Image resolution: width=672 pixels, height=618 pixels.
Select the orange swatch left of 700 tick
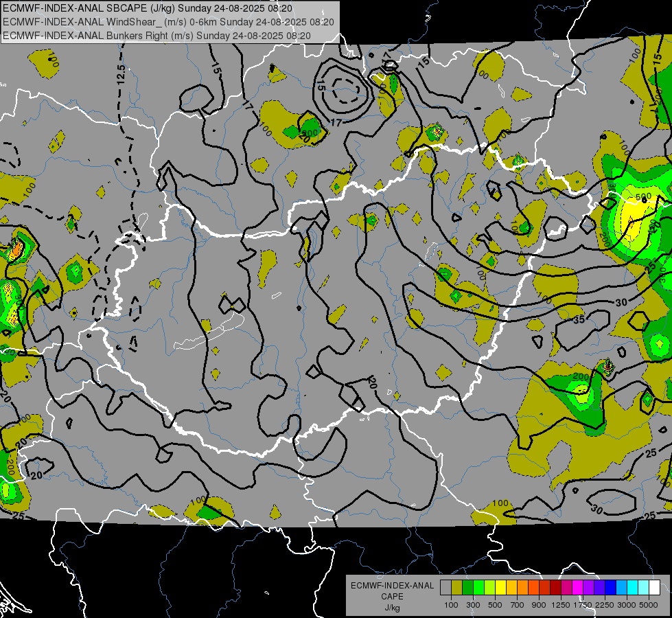[523, 587]
